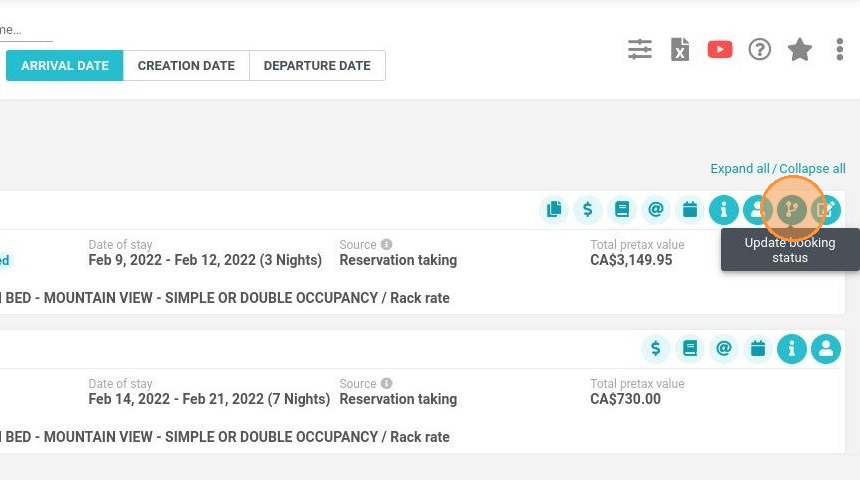Select the Feb 14, 2022 - Feb 21, 2022 stay text

coord(209,399)
